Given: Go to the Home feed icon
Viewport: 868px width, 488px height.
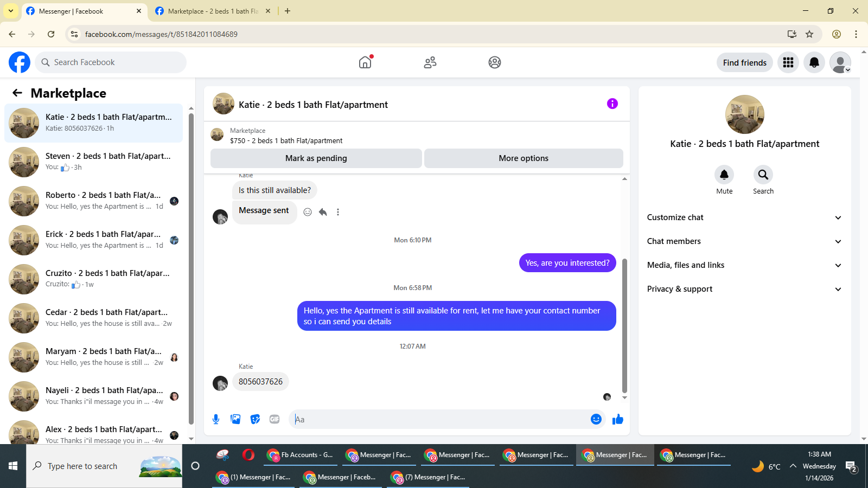Looking at the screenshot, I should pos(365,62).
